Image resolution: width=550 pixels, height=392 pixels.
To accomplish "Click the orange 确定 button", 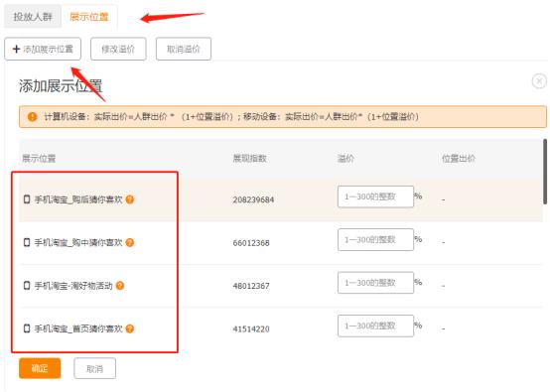I will [x=40, y=368].
